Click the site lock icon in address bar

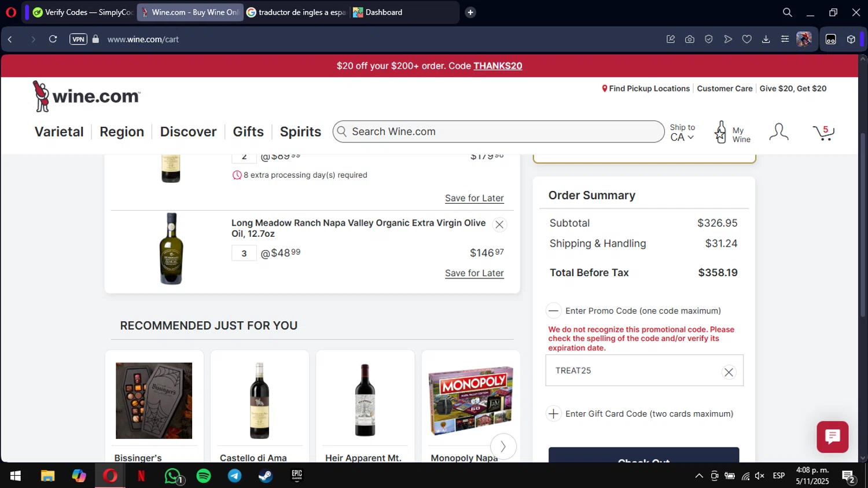click(x=96, y=39)
